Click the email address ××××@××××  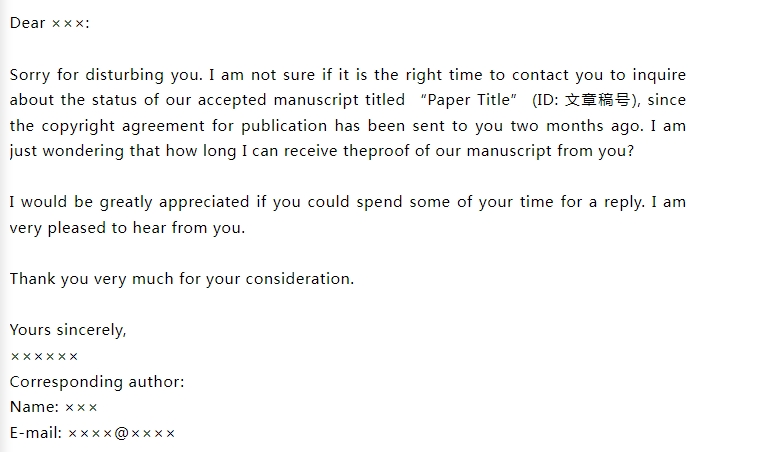(x=121, y=433)
